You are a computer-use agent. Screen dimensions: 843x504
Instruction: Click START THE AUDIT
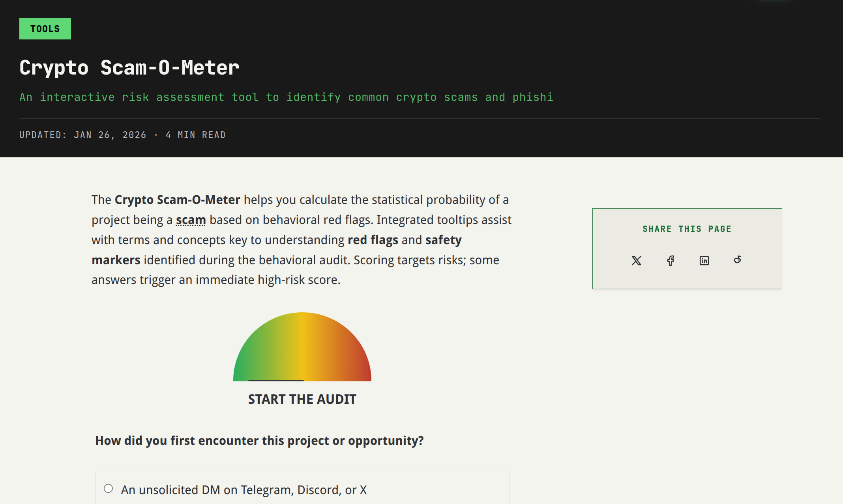point(302,399)
